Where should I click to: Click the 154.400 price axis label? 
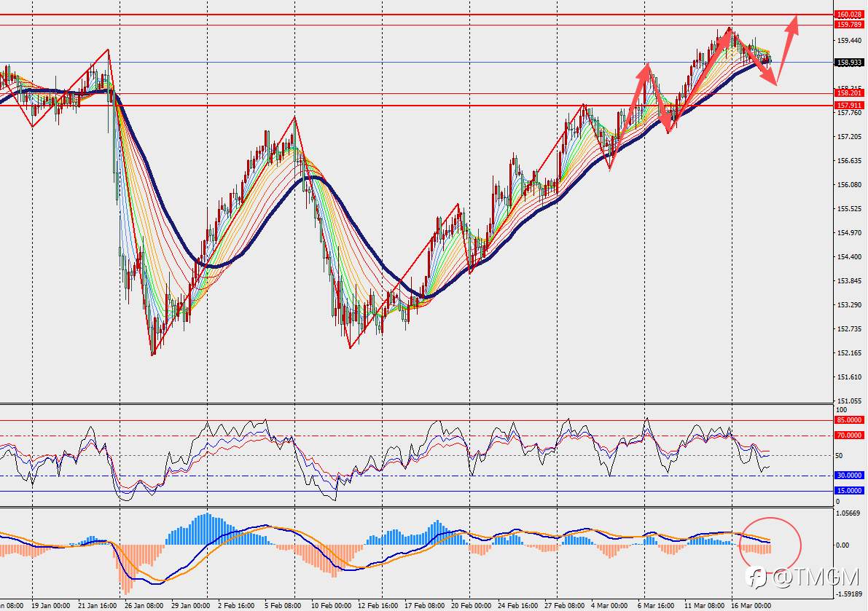tap(850, 256)
